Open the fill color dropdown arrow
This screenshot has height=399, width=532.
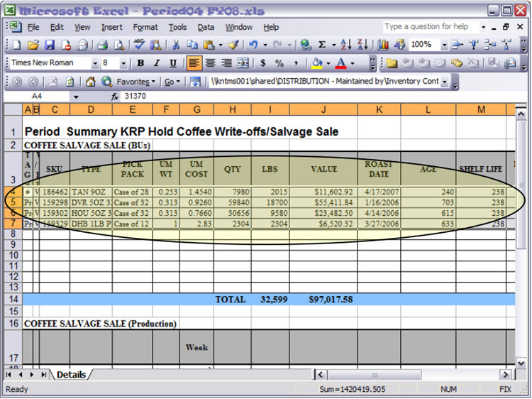[x=328, y=63]
